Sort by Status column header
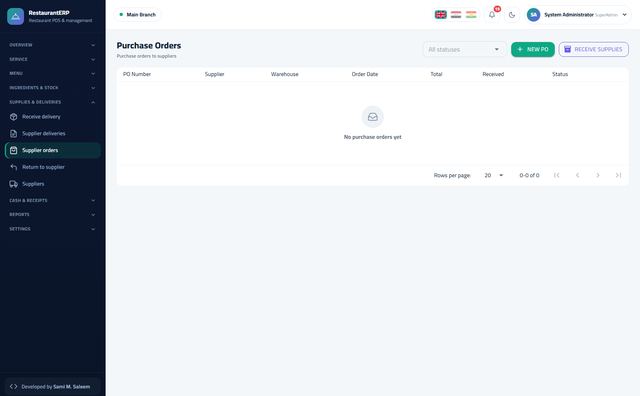 560,74
